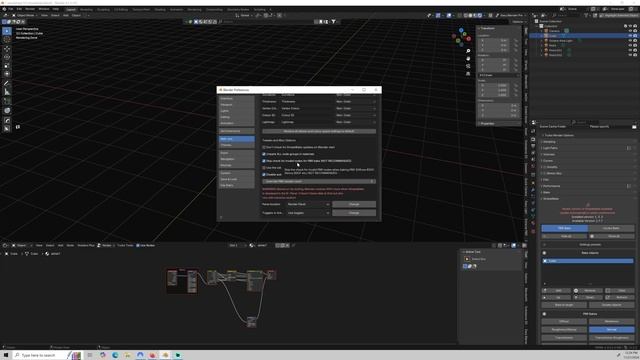Expand the Film panel
Image resolution: width=640 pixels, height=360 pixels.
[546, 180]
